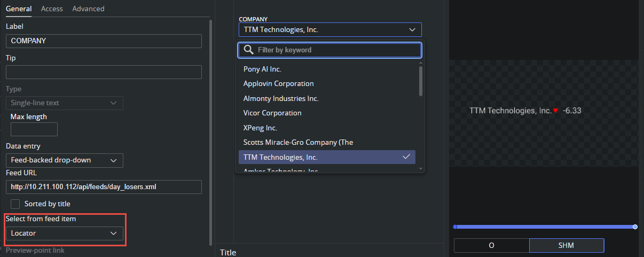Select the General tab
The image size is (644, 257).
pos(18,9)
